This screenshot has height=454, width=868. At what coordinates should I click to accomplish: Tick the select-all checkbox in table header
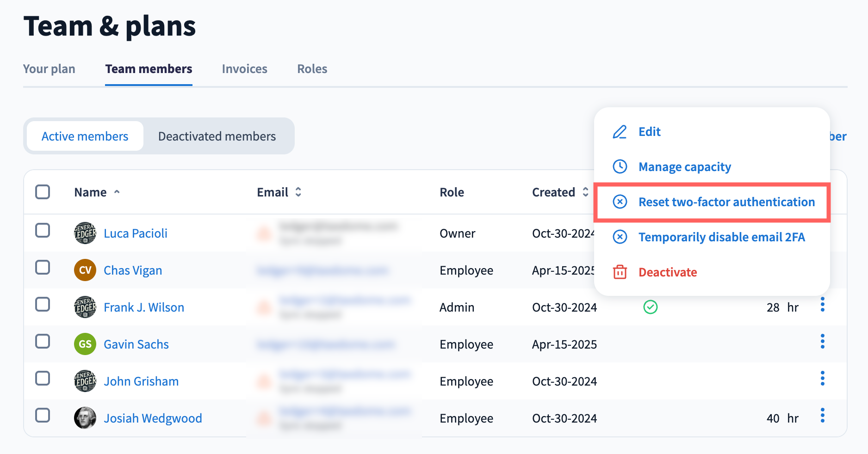click(x=43, y=192)
